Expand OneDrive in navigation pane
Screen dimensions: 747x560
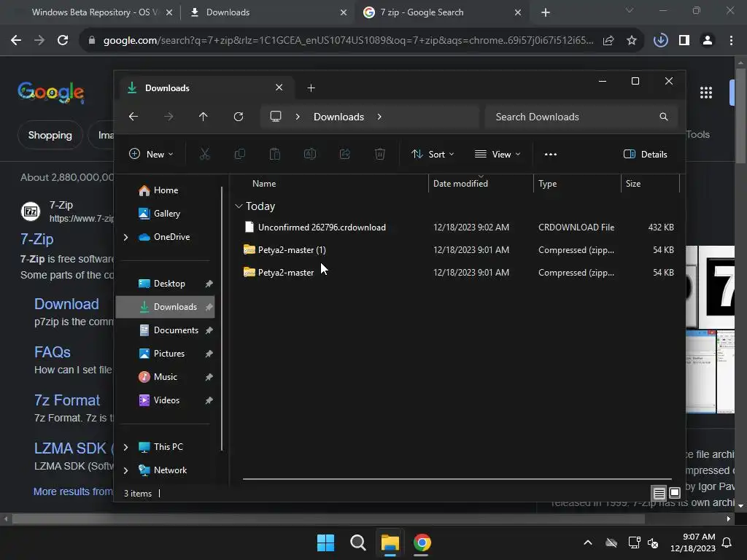(125, 237)
